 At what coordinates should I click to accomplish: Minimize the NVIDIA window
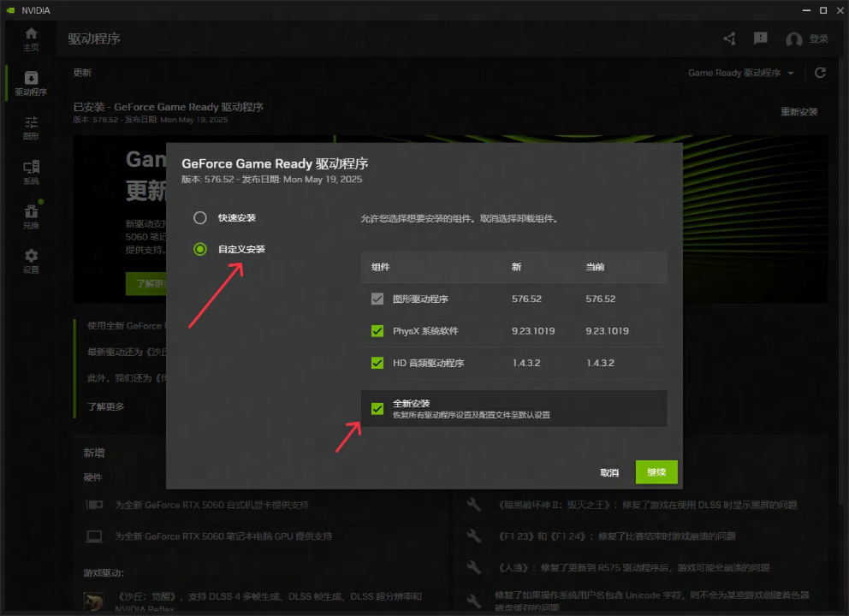tap(806, 10)
